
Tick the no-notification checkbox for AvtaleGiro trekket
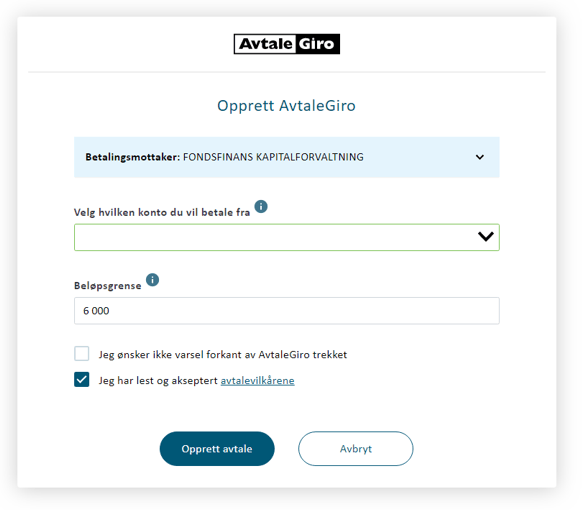82,354
